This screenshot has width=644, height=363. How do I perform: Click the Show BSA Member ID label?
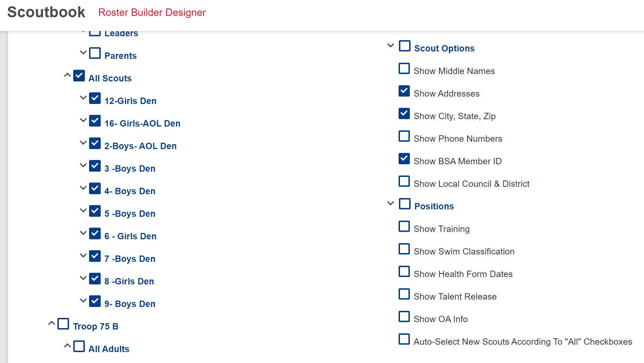457,161
